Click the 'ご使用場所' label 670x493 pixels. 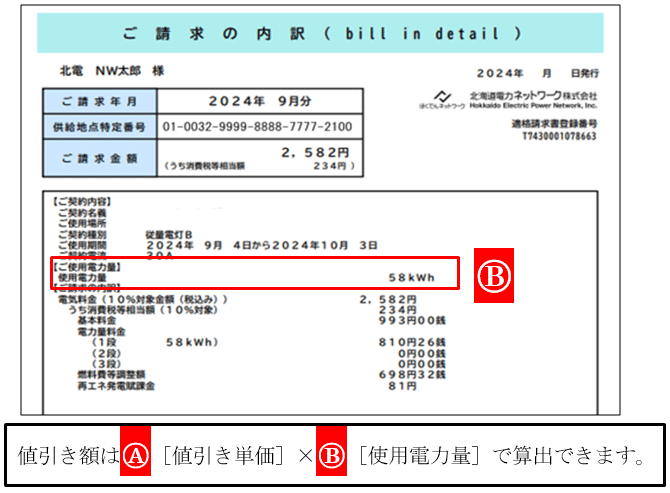pos(82,223)
